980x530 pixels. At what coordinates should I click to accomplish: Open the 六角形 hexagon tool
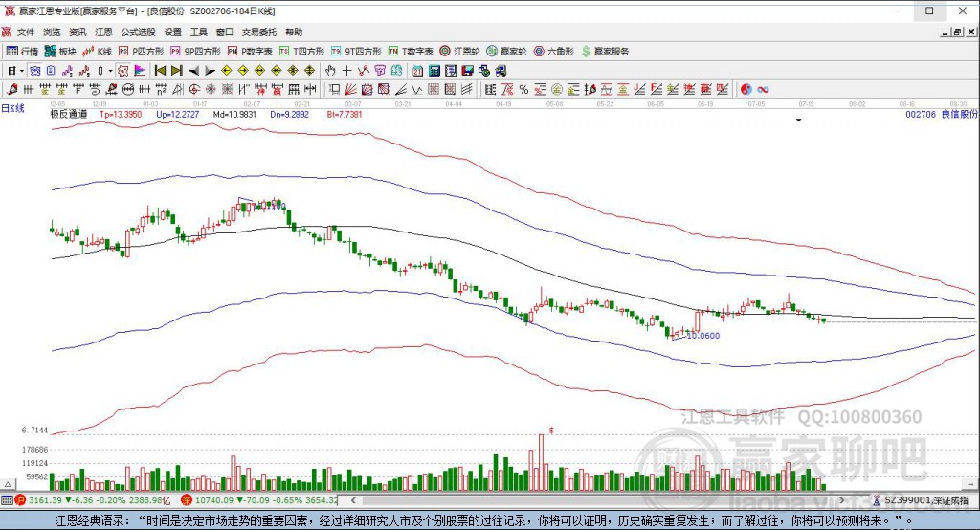pyautogui.click(x=554, y=52)
